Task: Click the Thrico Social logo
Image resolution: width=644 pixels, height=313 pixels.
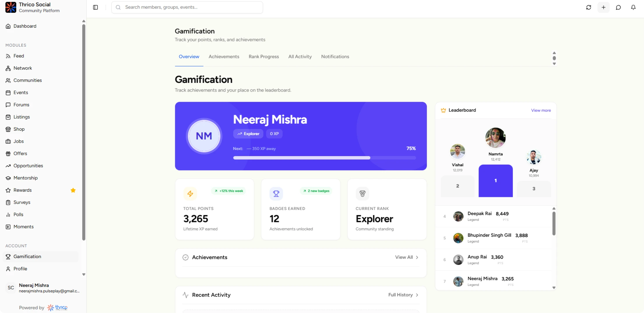Action: click(11, 7)
